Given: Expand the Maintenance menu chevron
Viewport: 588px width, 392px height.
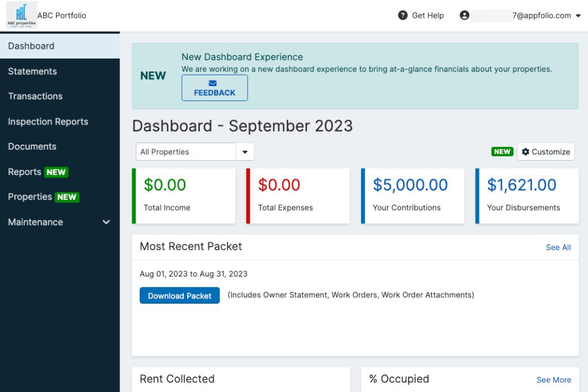Looking at the screenshot, I should pyautogui.click(x=106, y=222).
